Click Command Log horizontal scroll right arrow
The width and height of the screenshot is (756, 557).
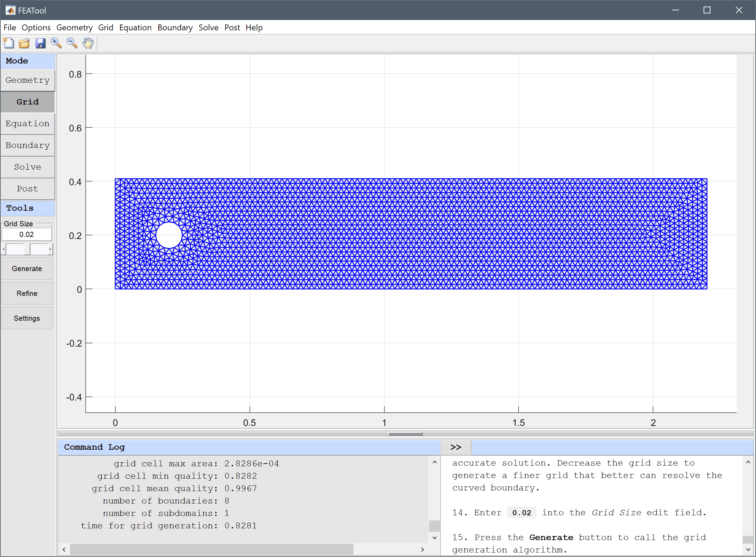point(423,549)
